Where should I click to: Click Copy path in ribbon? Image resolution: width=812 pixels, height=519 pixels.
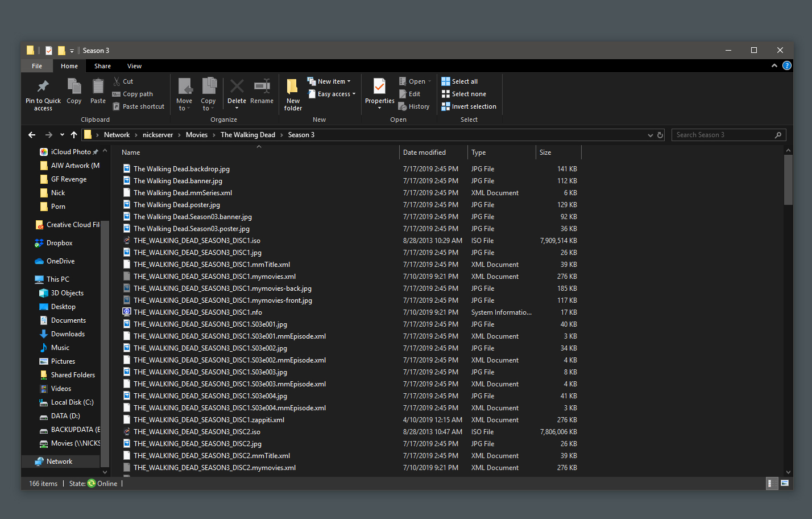133,94
